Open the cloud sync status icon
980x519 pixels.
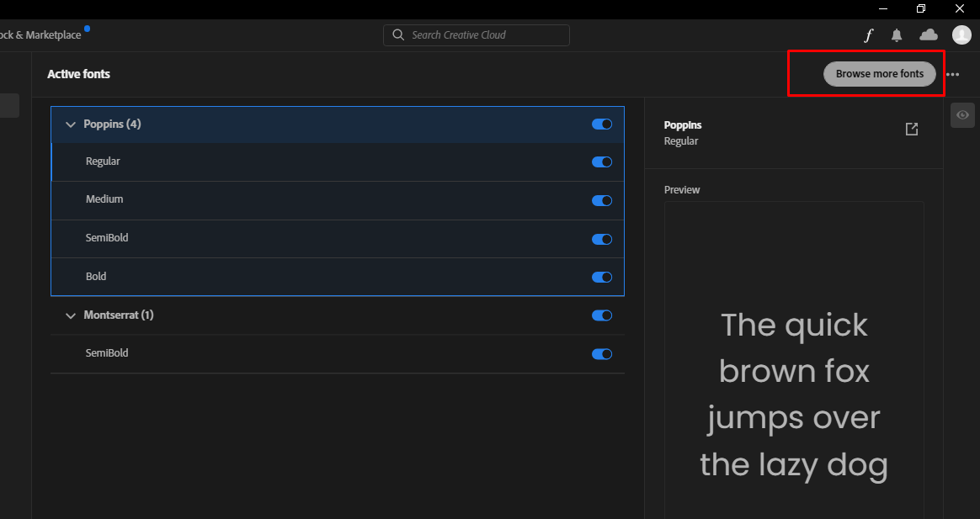(x=929, y=34)
